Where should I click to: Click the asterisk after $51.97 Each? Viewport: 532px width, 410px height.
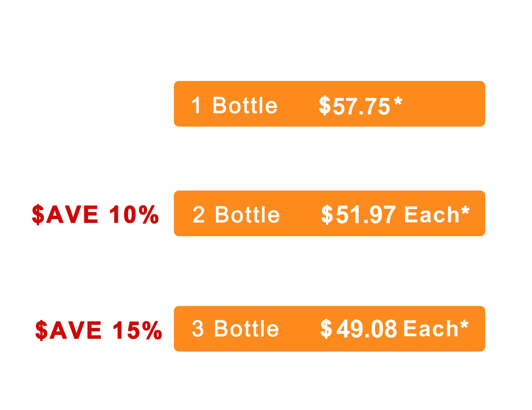(465, 211)
